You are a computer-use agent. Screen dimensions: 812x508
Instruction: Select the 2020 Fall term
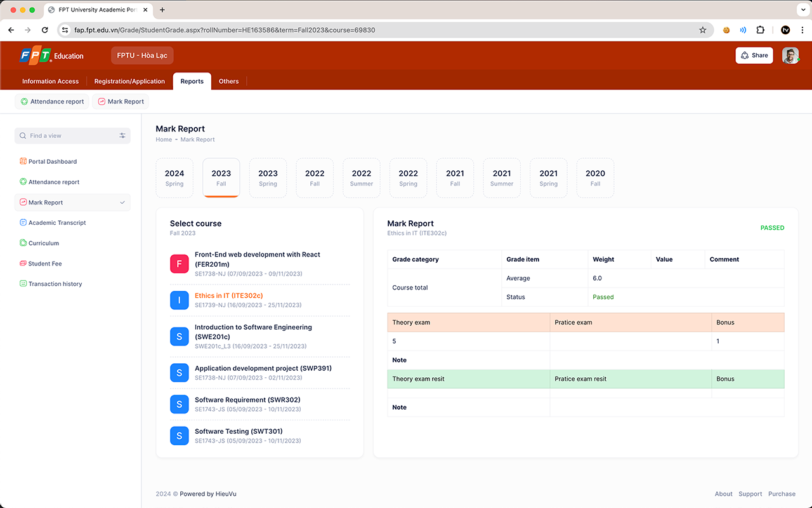(x=595, y=178)
